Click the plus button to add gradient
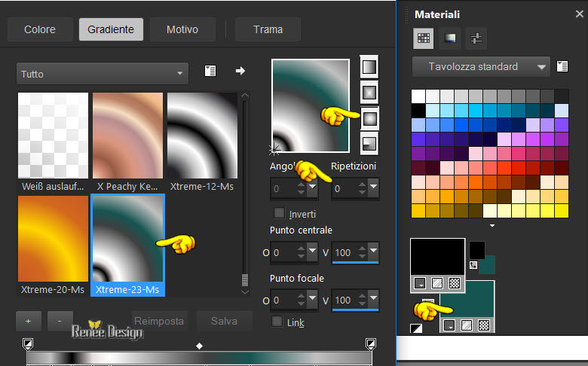This screenshot has height=366, width=588. 29,321
